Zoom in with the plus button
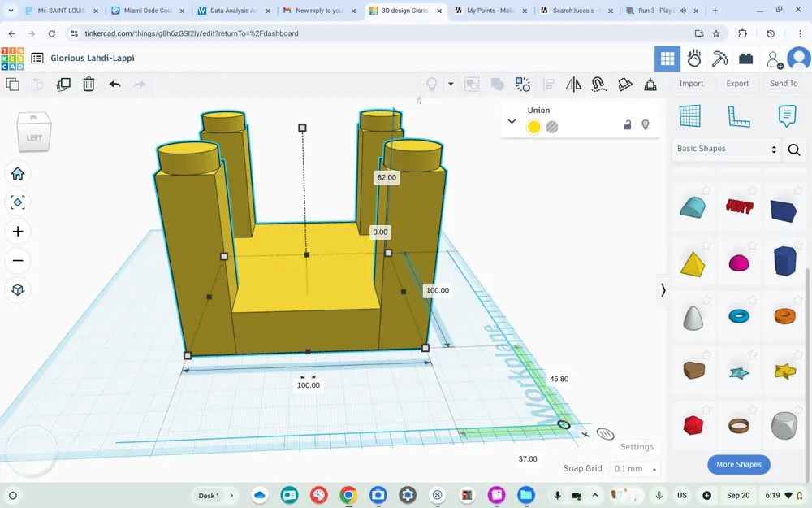 click(x=18, y=231)
